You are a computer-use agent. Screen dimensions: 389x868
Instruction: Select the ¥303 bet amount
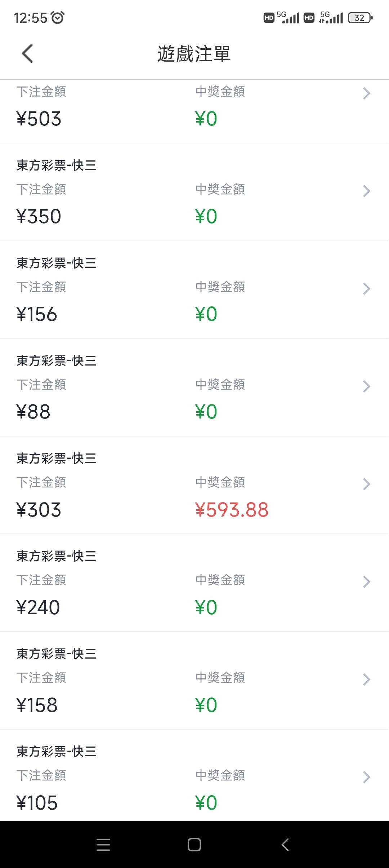[x=39, y=510]
